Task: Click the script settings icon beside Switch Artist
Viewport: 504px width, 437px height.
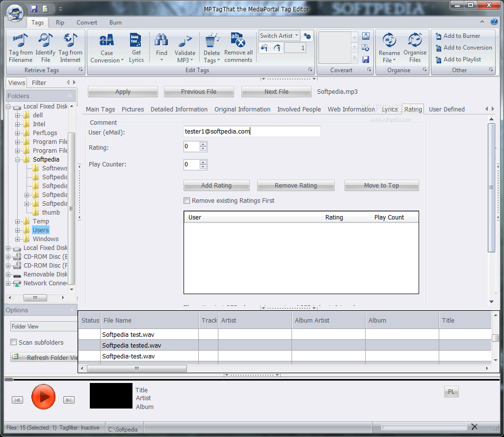Action: coord(307,36)
